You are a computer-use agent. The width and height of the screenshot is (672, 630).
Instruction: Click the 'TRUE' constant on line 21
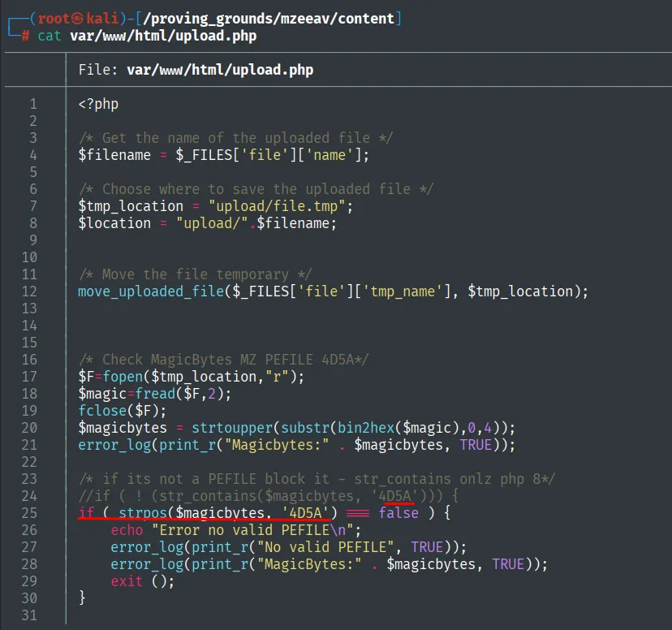coord(476,445)
